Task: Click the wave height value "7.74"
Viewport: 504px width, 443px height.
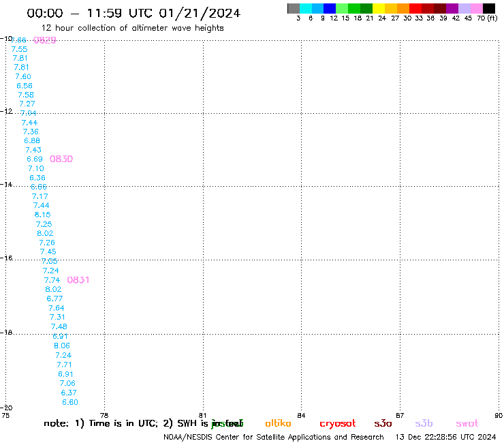Action: [x=52, y=280]
